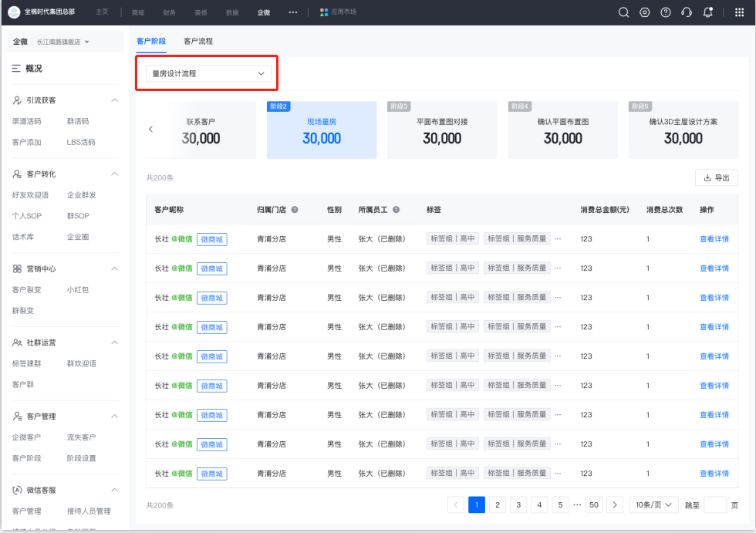
Task: Click 查看详情 link in first row
Action: [x=714, y=239]
